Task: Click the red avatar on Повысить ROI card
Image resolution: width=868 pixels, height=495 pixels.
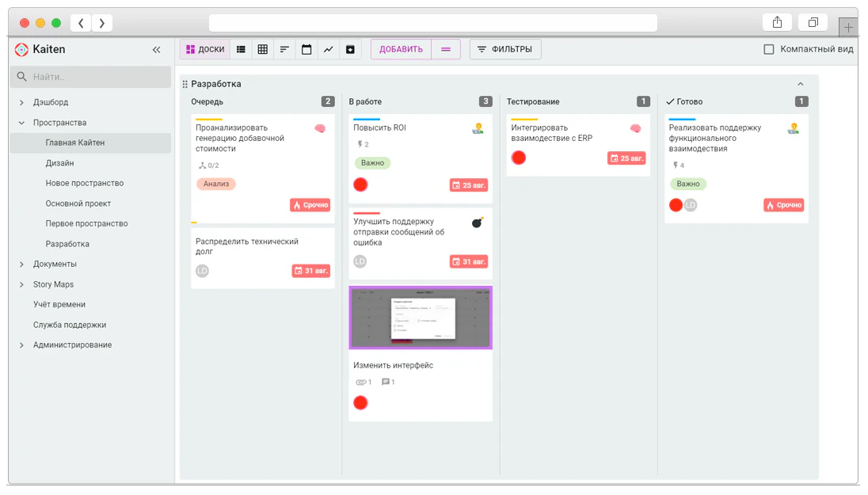Action: pyautogui.click(x=360, y=185)
